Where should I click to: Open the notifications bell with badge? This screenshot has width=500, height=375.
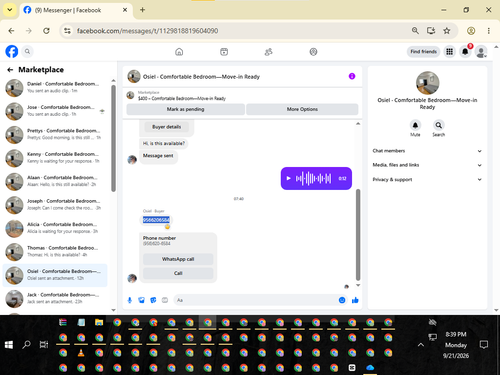point(465,51)
